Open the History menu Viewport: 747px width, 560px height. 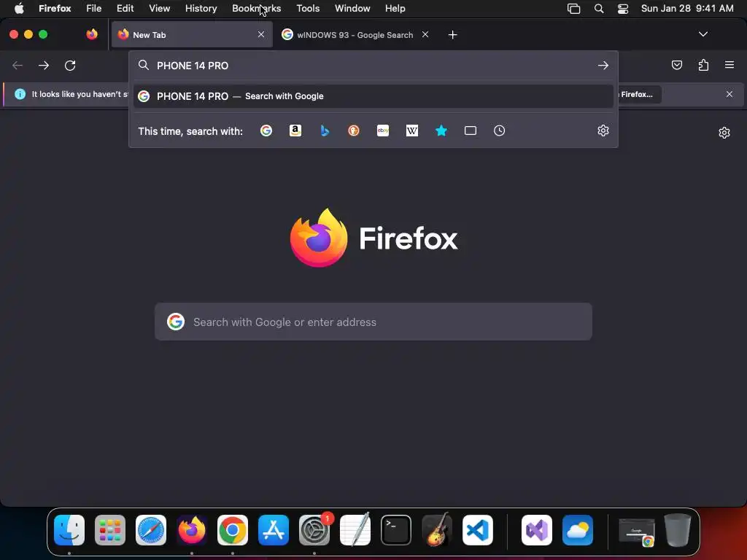coord(201,8)
